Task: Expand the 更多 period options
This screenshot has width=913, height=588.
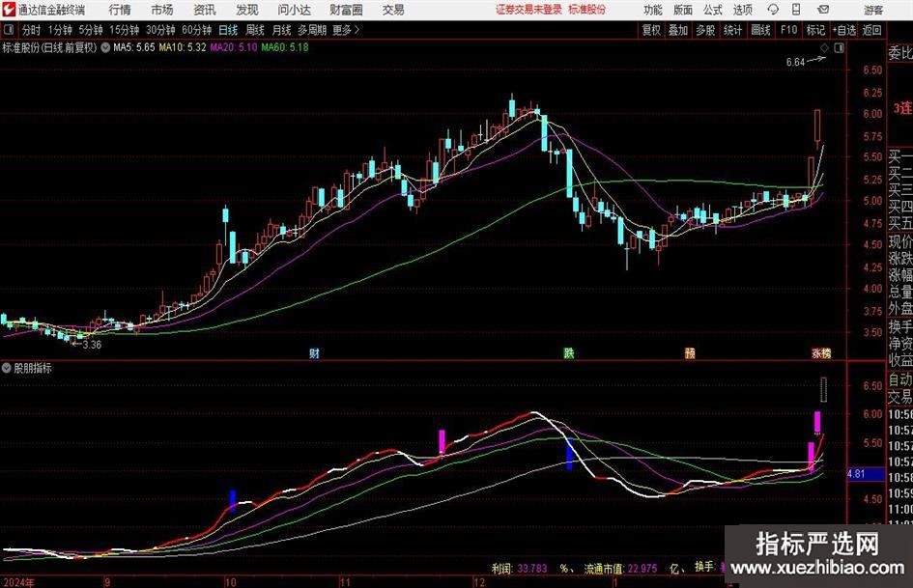Action: pyautogui.click(x=347, y=30)
